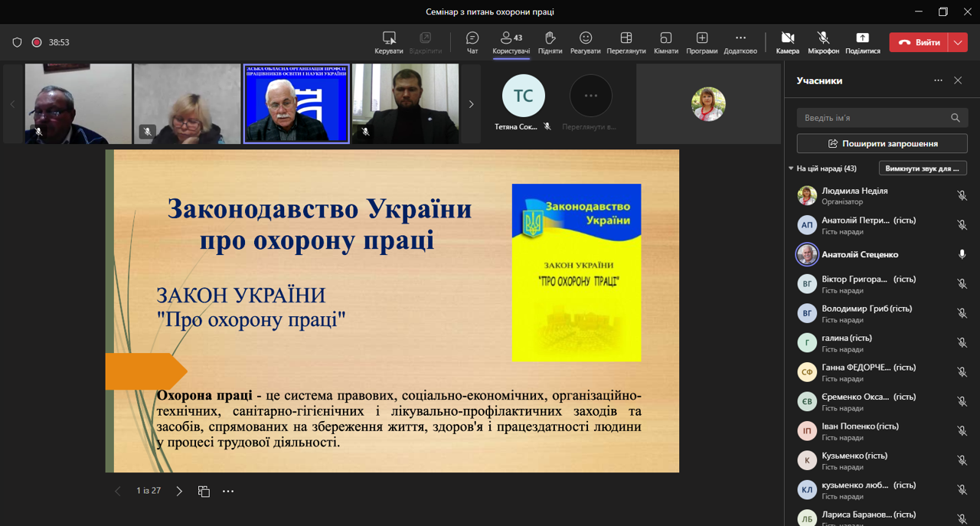Open dropdown arrow next to Вийти button

pyautogui.click(x=958, y=43)
